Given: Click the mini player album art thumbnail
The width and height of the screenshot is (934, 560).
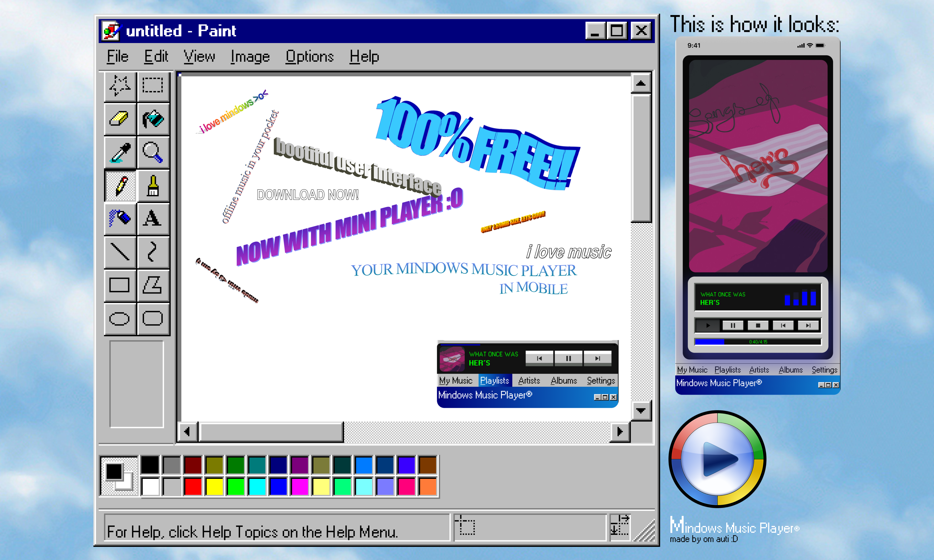Looking at the screenshot, I should click(x=452, y=359).
